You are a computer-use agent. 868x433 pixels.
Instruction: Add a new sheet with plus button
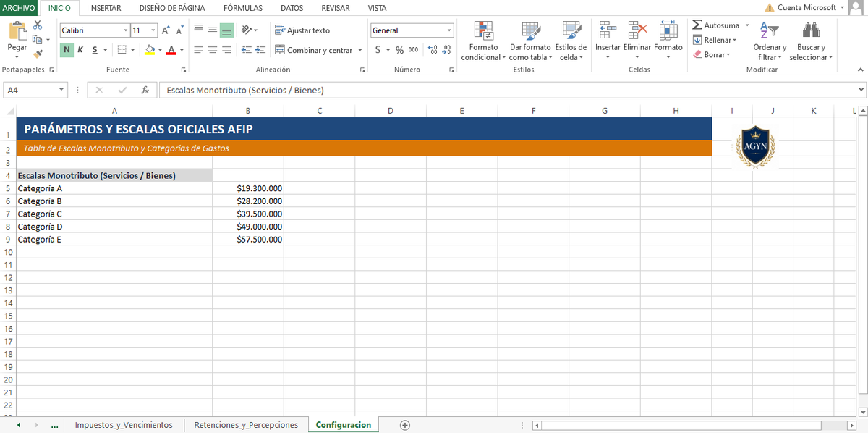pyautogui.click(x=405, y=425)
